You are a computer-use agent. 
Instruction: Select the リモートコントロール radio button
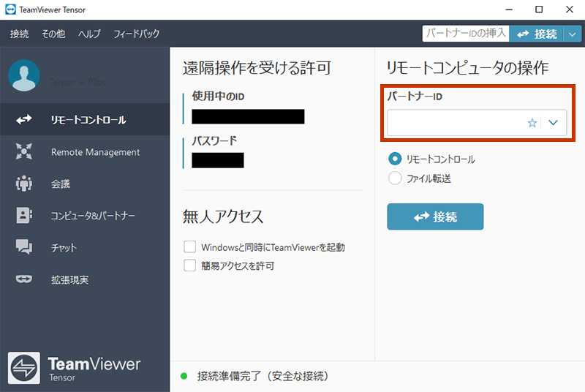click(x=395, y=159)
